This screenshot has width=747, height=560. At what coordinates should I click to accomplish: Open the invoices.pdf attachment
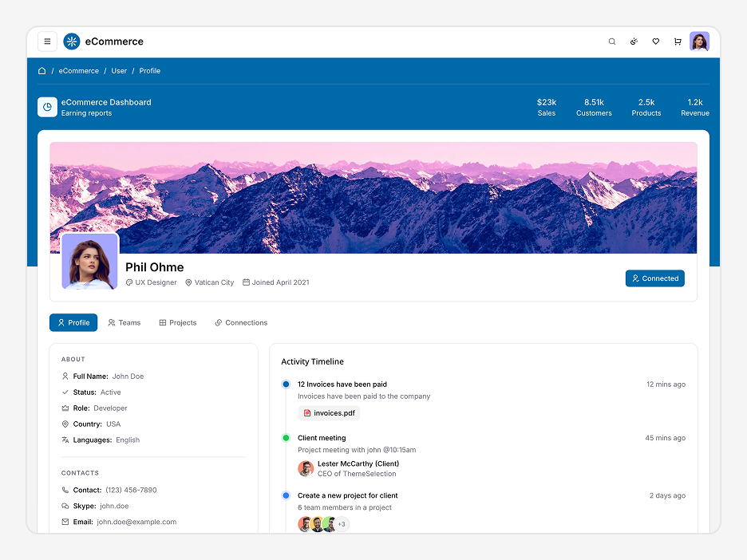coord(329,413)
